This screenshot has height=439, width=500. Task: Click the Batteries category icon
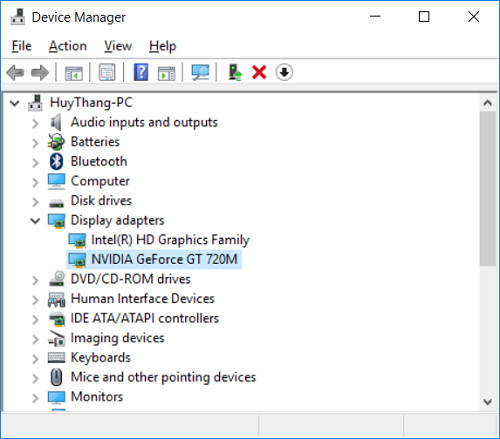pos(56,142)
